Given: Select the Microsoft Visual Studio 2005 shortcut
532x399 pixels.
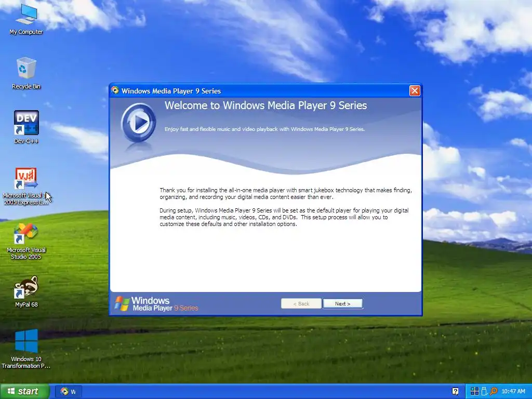Looking at the screenshot, I should (26, 242).
